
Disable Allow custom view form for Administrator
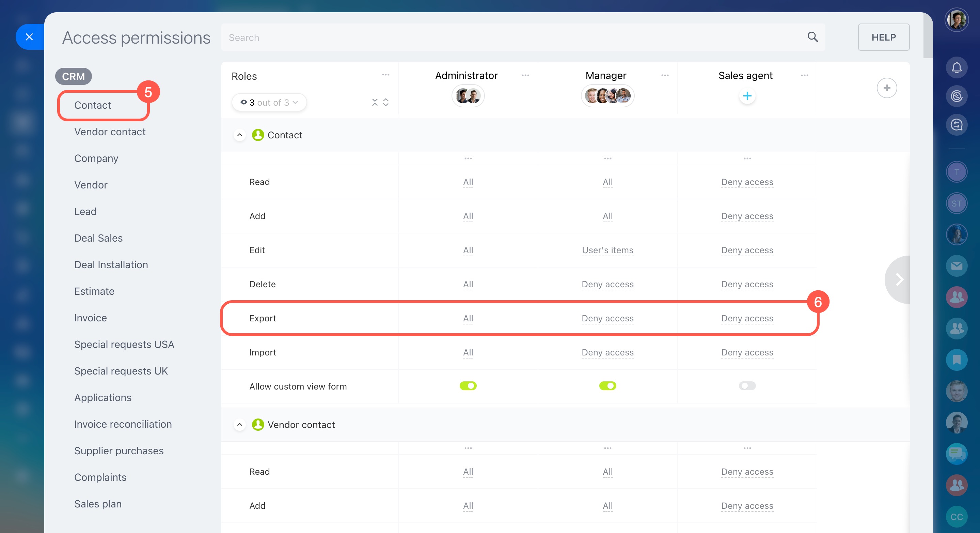[x=468, y=386]
